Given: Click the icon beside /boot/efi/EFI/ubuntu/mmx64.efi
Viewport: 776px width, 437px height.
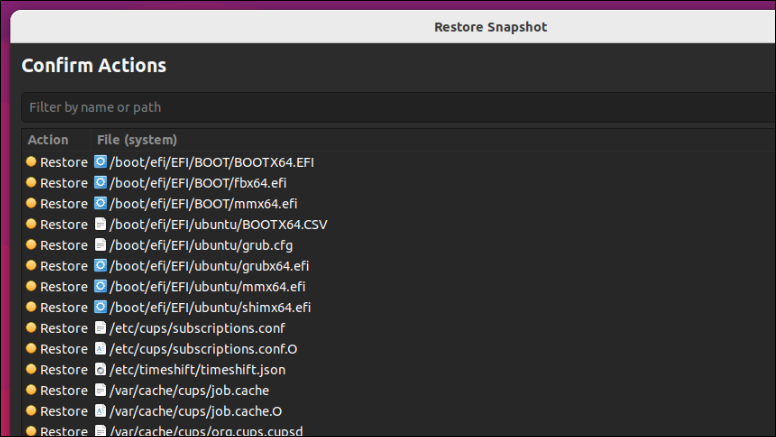Looking at the screenshot, I should pos(100,287).
